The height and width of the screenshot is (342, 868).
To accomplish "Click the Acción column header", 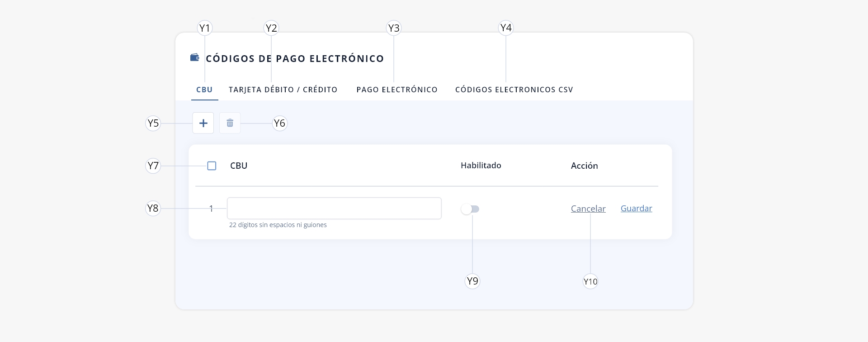I will 585,166.
